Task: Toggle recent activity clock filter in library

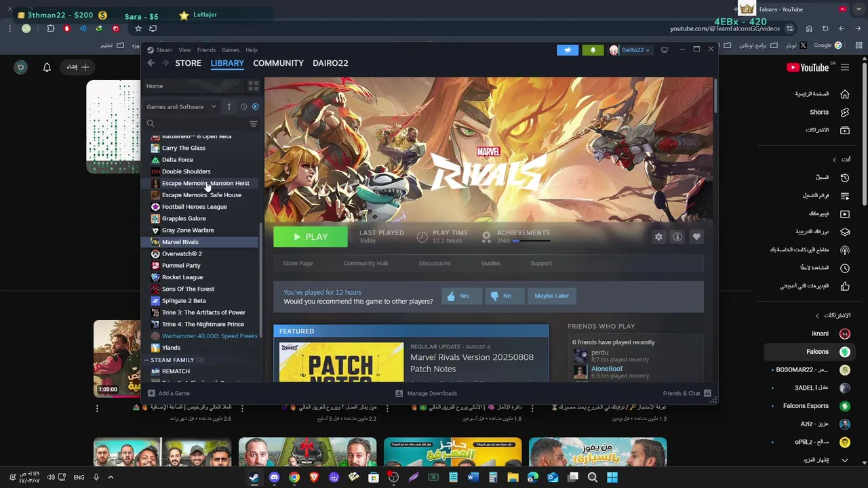Action: pos(244,106)
